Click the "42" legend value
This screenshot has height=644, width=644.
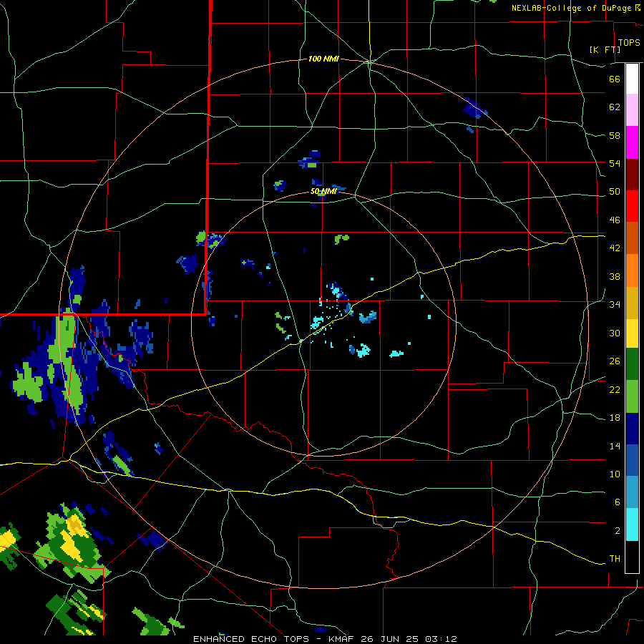tap(615, 248)
